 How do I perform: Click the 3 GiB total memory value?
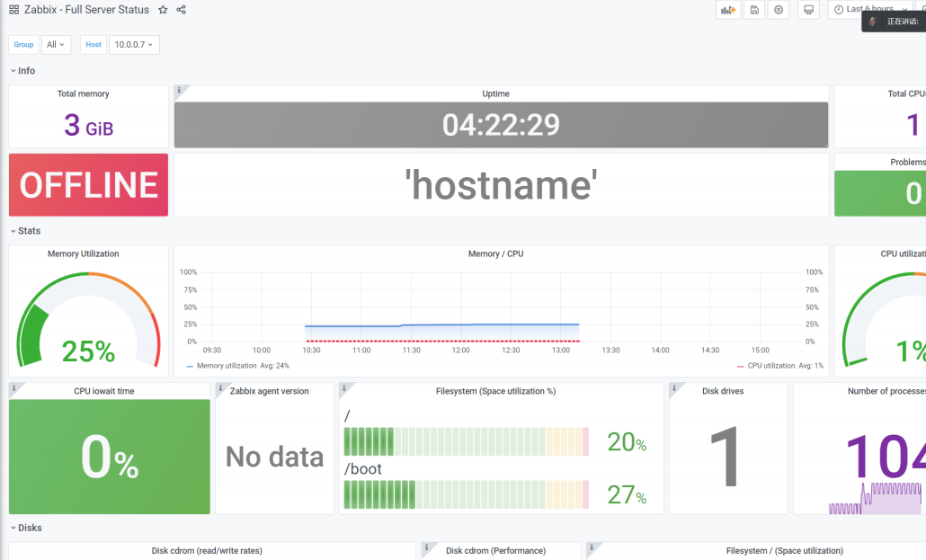tap(89, 125)
